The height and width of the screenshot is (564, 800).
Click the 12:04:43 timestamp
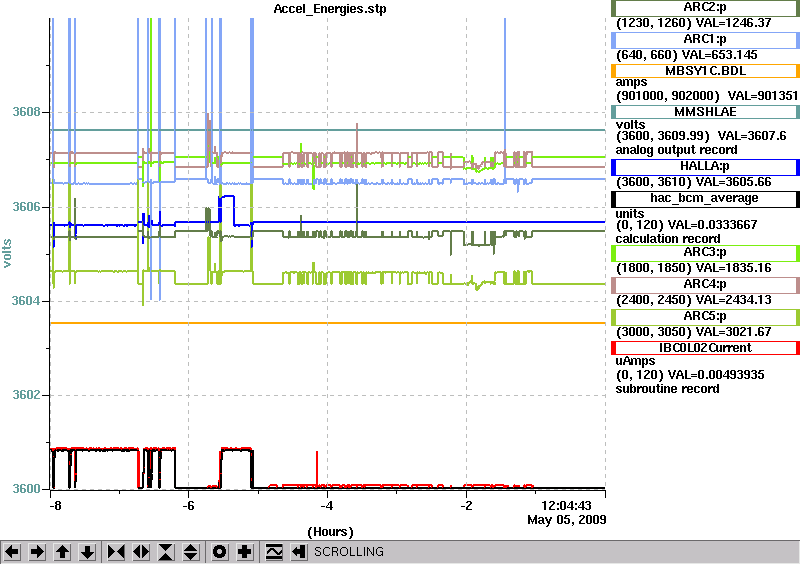(566, 506)
